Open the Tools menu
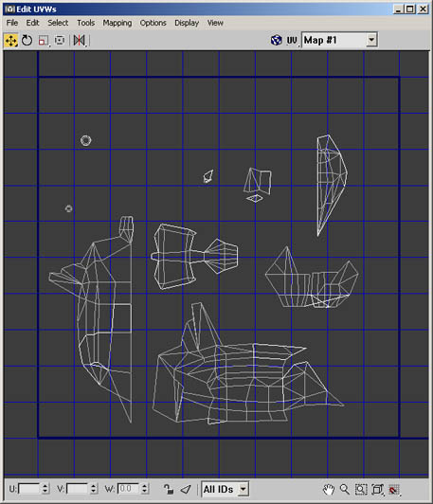 [86, 23]
